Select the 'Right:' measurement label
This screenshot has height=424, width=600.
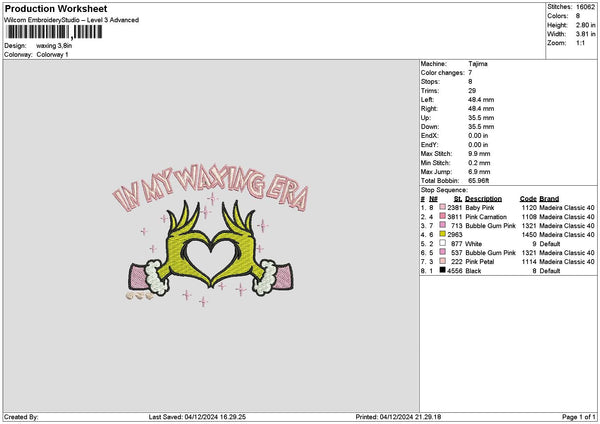[429, 109]
